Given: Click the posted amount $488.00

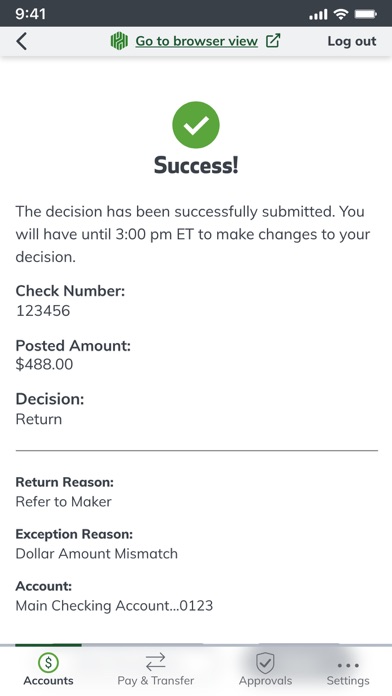Looking at the screenshot, I should [x=44, y=364].
